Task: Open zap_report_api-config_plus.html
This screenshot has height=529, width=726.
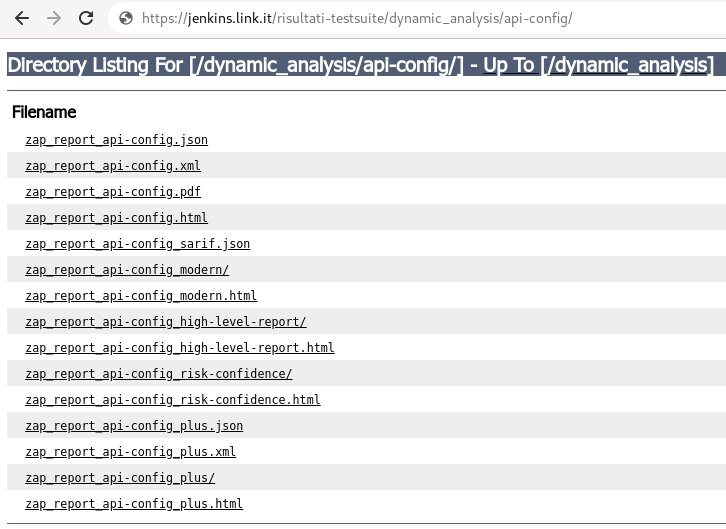Action: point(134,504)
